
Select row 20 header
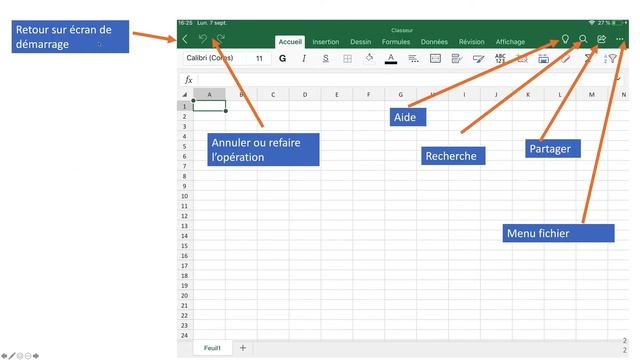(184, 296)
